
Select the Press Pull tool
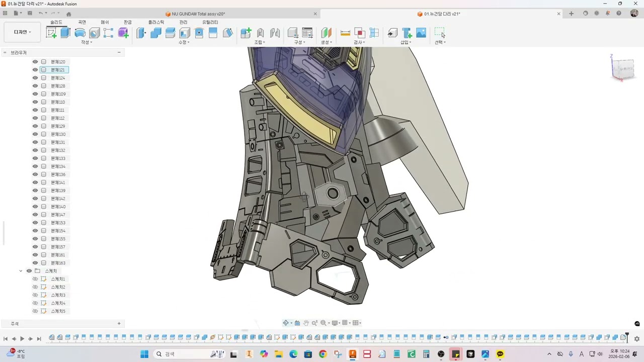tap(141, 33)
